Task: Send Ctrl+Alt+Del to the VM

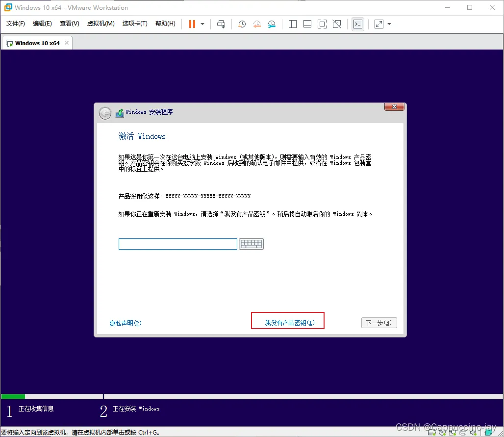Action: point(221,24)
